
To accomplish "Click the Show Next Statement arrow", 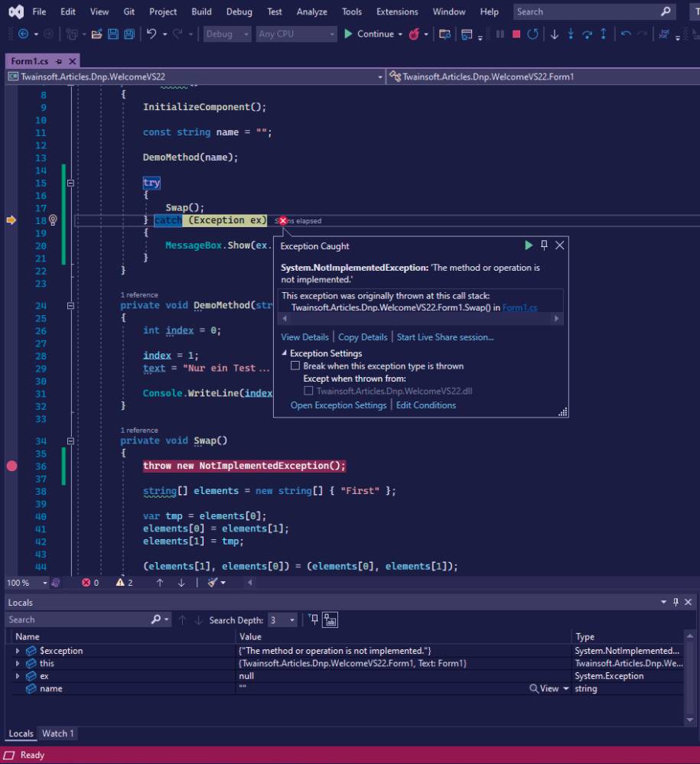I will tap(554, 34).
